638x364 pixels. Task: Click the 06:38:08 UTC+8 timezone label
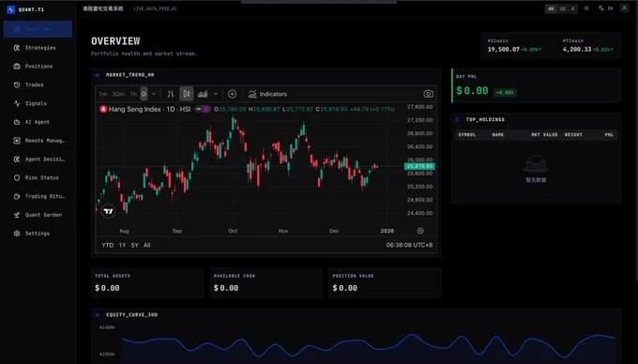coord(409,245)
